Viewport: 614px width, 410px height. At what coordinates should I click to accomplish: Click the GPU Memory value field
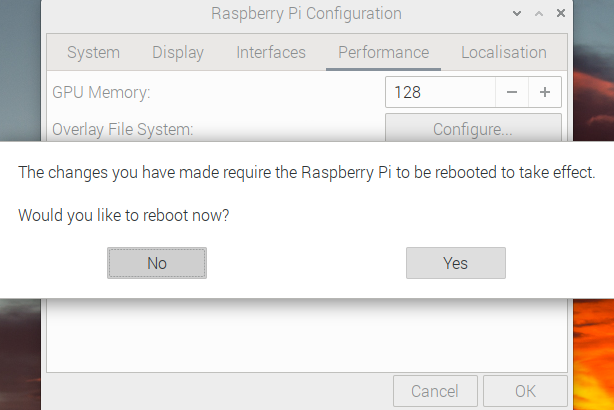tap(440, 92)
